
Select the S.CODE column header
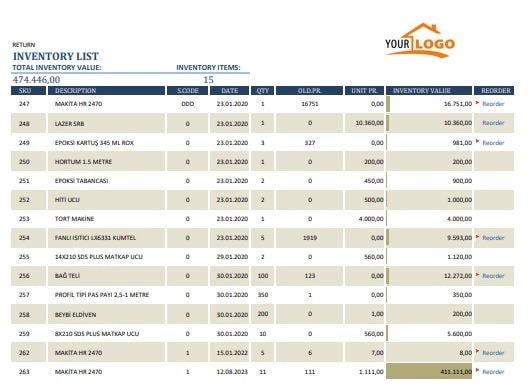tap(188, 91)
